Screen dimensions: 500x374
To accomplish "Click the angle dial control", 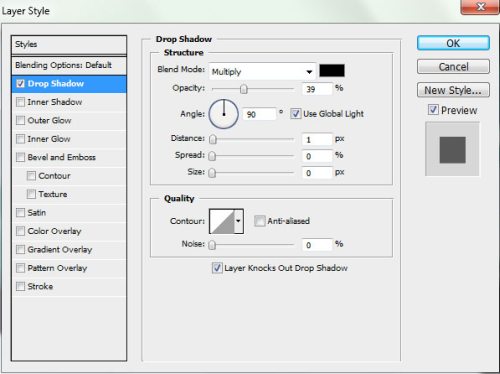I will (x=223, y=114).
